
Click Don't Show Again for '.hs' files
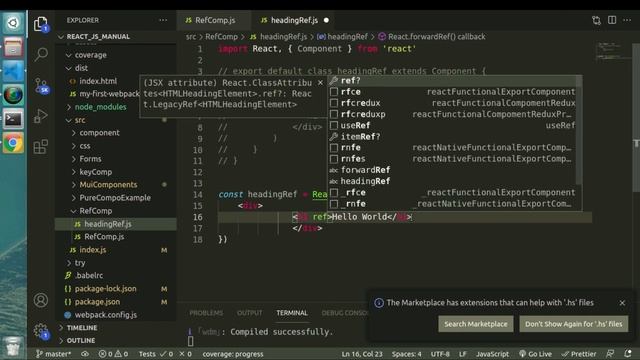[x=573, y=324]
